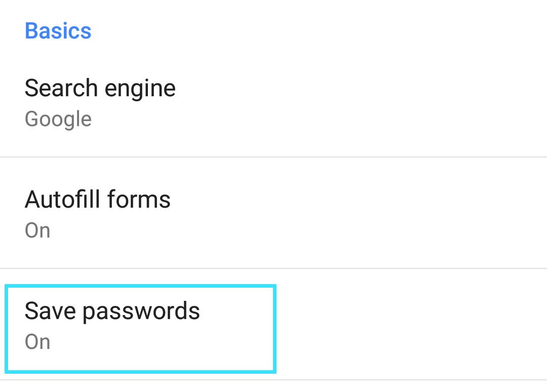This screenshot has width=547, height=392.
Task: Tap the blue Basics heading
Action: pyautogui.click(x=58, y=31)
